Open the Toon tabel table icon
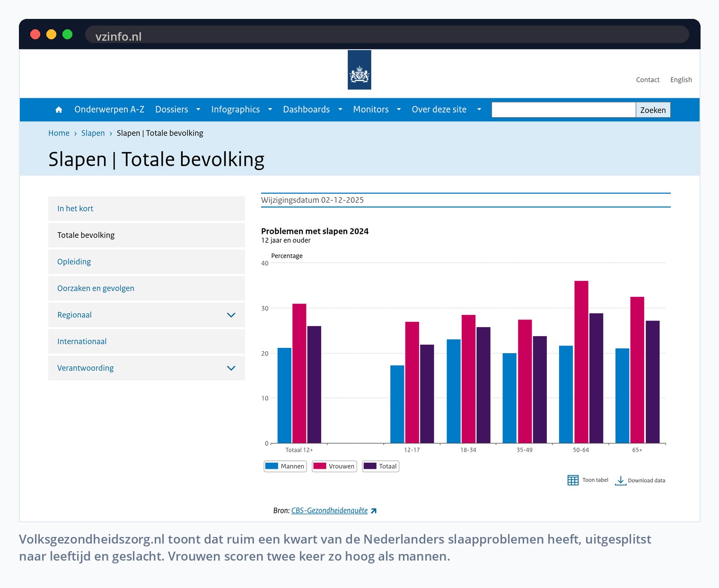This screenshot has height=588, width=719. pos(573,480)
